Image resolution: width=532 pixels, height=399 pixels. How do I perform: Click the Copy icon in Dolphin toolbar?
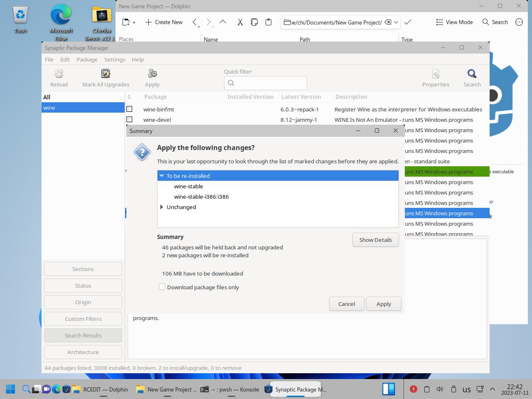(x=254, y=22)
